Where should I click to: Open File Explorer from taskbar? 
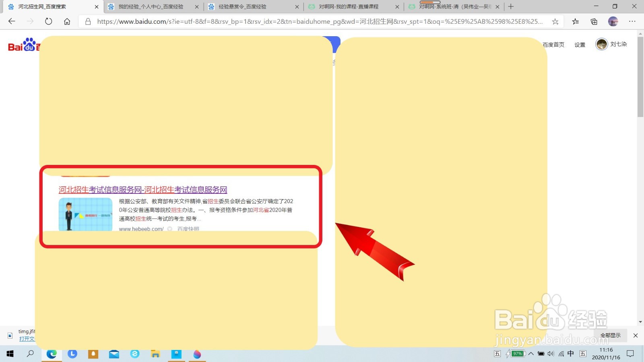[x=155, y=354]
